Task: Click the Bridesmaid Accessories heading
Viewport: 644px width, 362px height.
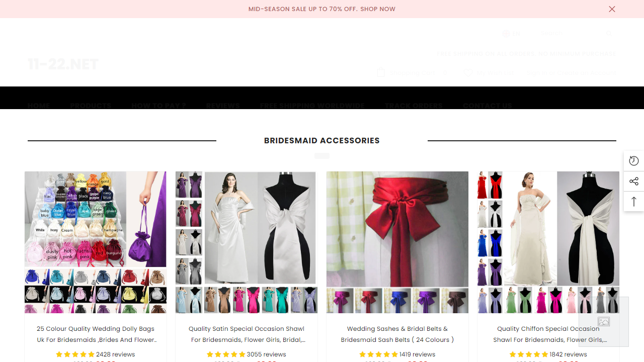Action: pyautogui.click(x=322, y=141)
